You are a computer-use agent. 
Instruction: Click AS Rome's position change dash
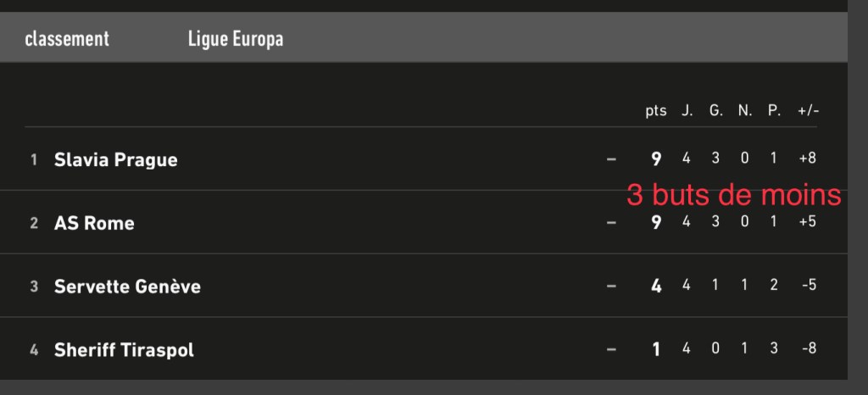tap(611, 223)
